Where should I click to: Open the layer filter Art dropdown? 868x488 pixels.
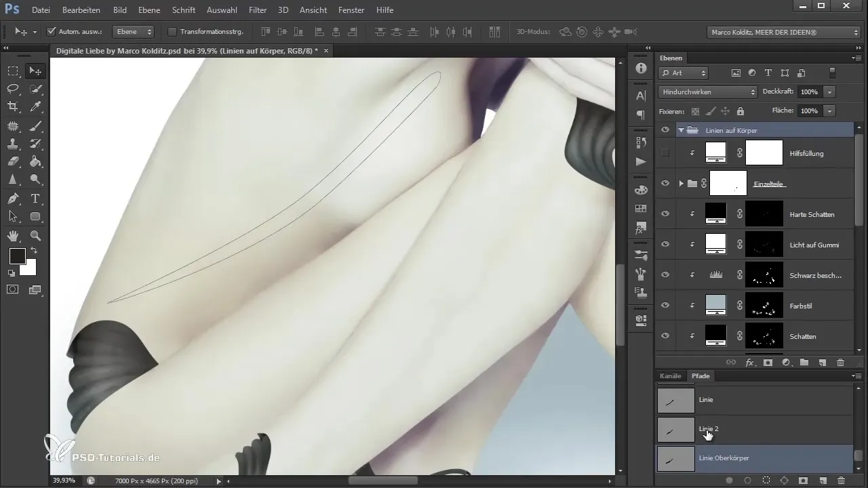(x=684, y=73)
